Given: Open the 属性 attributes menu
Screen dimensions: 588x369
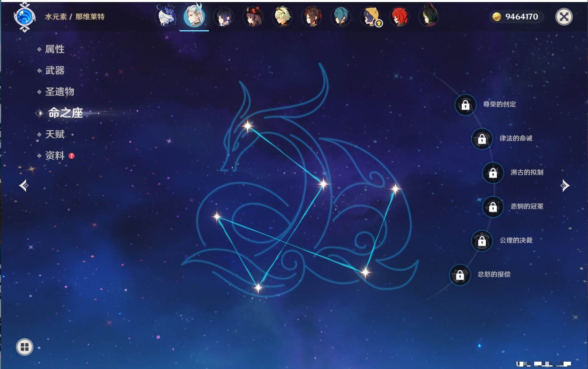Looking at the screenshot, I should [x=55, y=49].
